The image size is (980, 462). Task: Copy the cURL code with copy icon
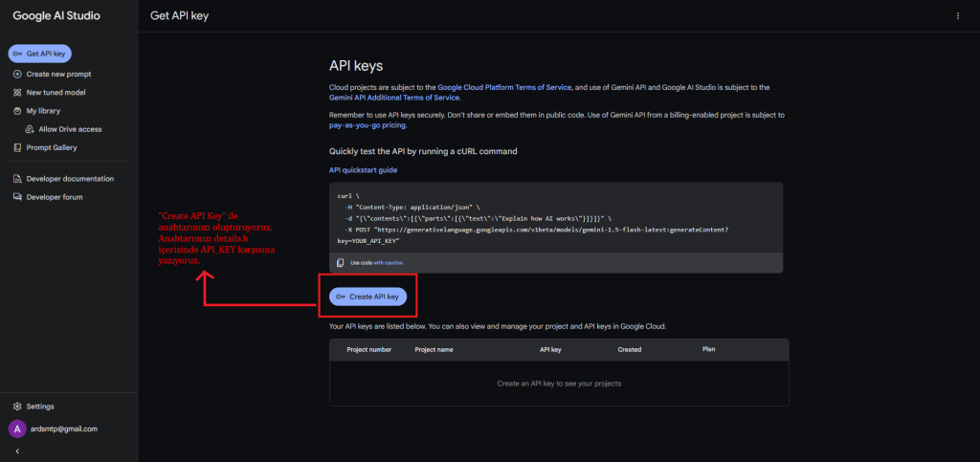coord(341,262)
